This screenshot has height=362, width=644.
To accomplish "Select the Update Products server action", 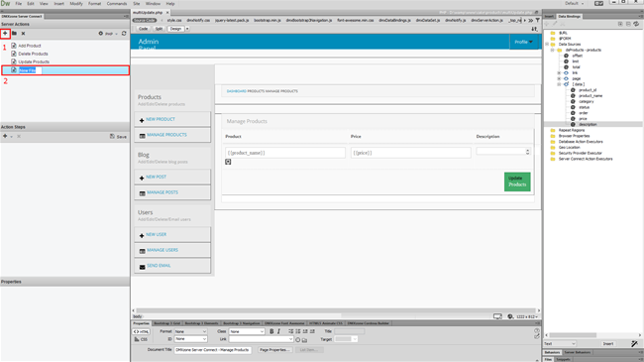I will coord(34,61).
